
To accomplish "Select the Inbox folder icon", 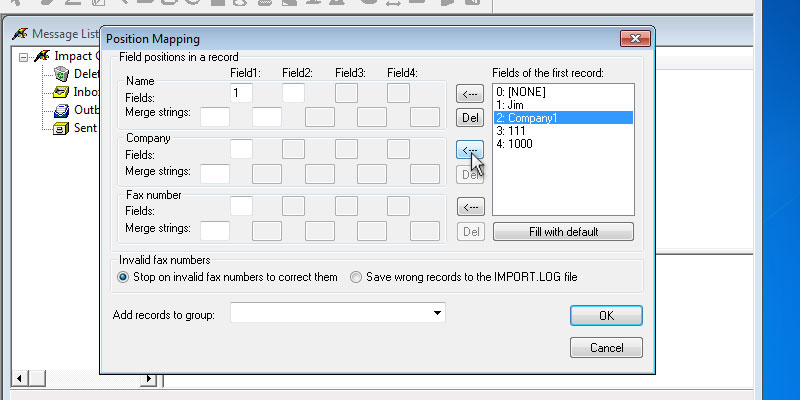I will (x=61, y=92).
